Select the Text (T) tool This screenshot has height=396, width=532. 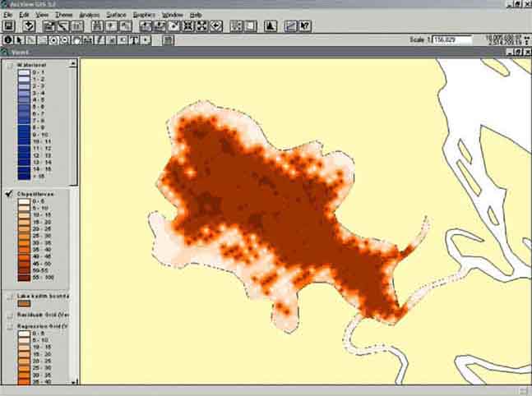(134, 39)
